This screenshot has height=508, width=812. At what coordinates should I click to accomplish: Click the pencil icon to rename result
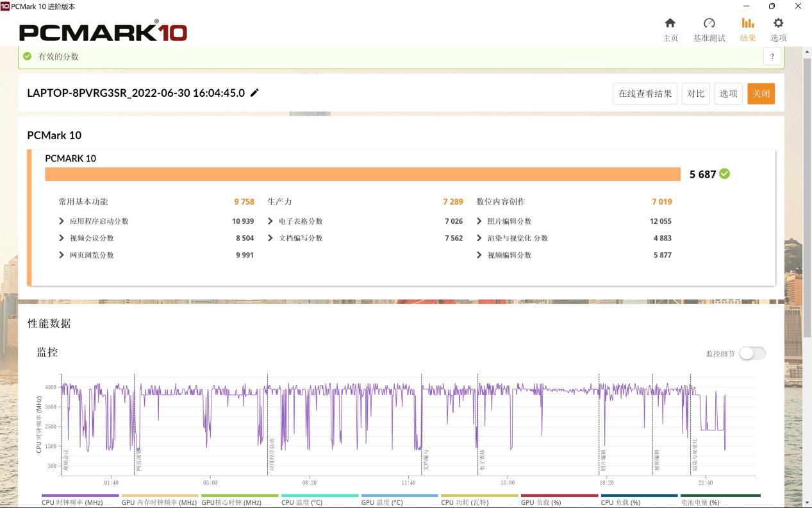pos(254,93)
